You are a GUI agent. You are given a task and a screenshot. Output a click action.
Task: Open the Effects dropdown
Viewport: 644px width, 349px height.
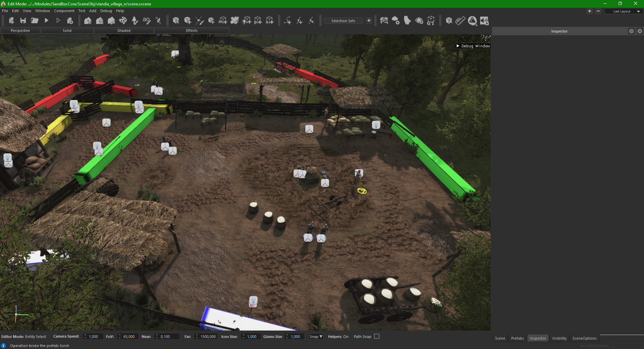click(x=192, y=31)
